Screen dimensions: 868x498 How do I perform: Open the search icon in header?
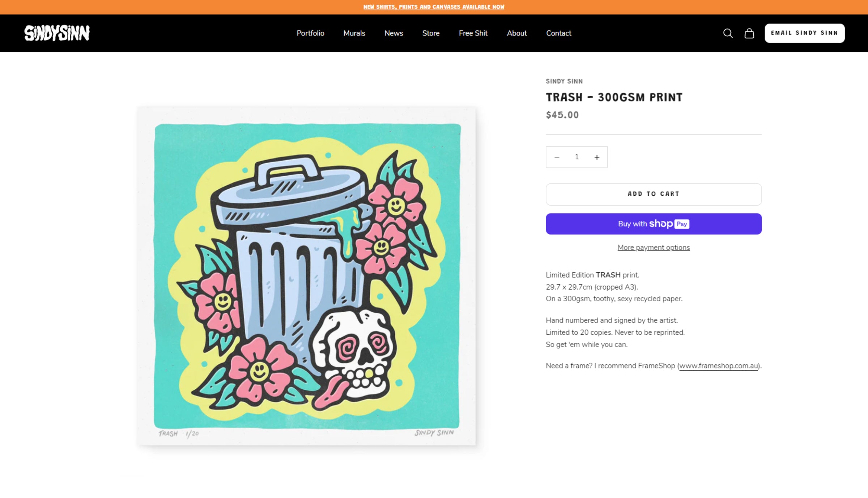(x=728, y=33)
